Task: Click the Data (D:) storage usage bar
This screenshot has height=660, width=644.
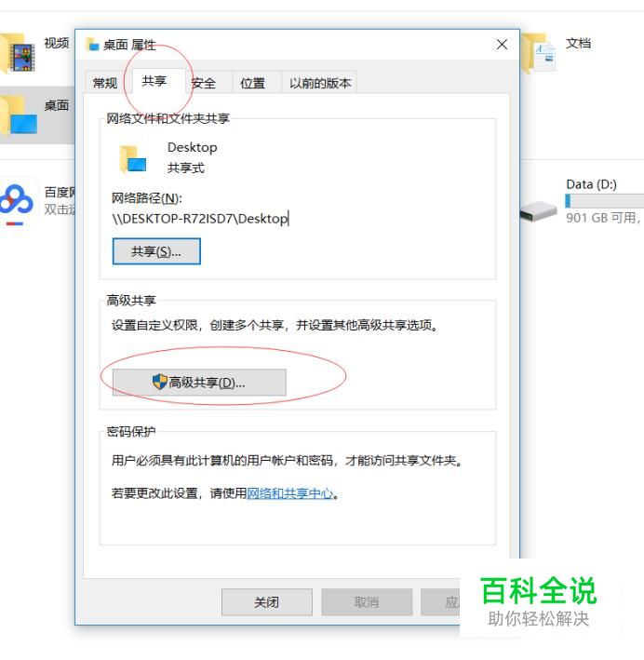Action: pos(604,201)
